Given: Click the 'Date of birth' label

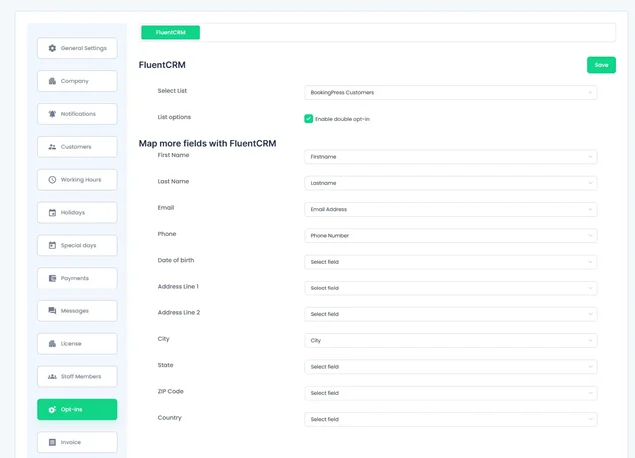Looking at the screenshot, I should click(x=176, y=260).
